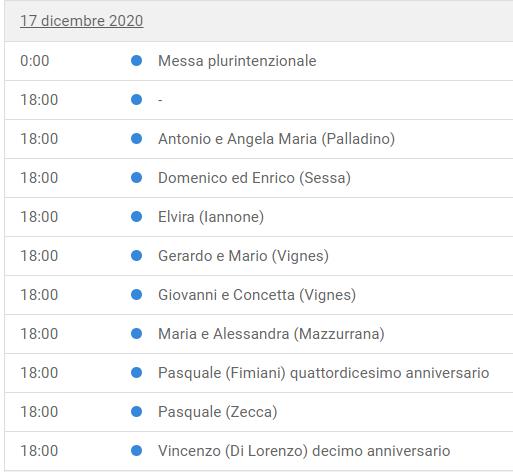Click blue dot beside Maria e Alessandra
The width and height of the screenshot is (513, 472).
click(x=136, y=334)
